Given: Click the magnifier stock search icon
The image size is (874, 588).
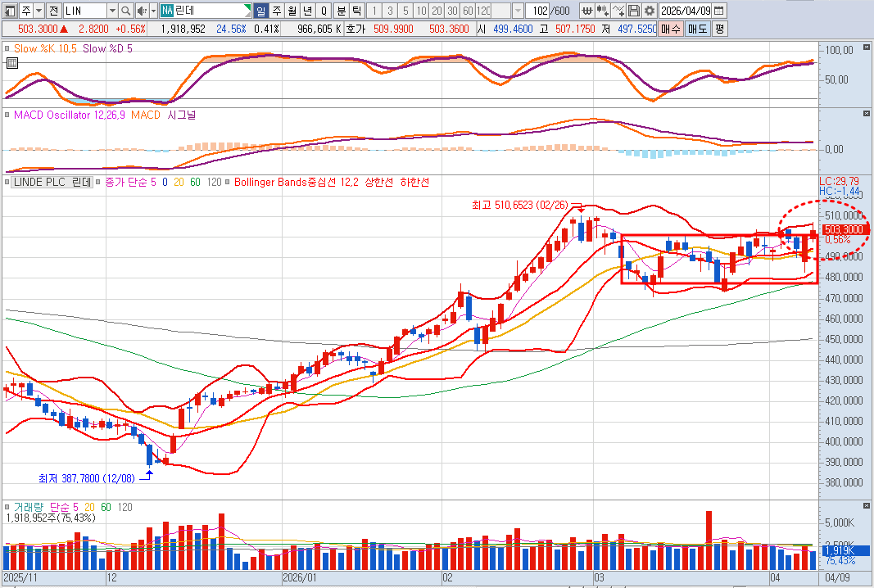Looking at the screenshot, I should (x=125, y=11).
